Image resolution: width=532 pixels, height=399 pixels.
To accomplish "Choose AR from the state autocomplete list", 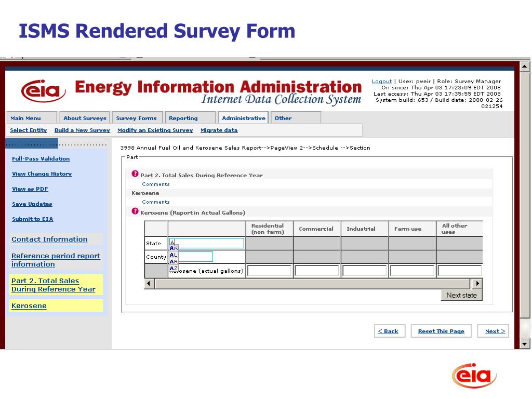I will (x=174, y=262).
